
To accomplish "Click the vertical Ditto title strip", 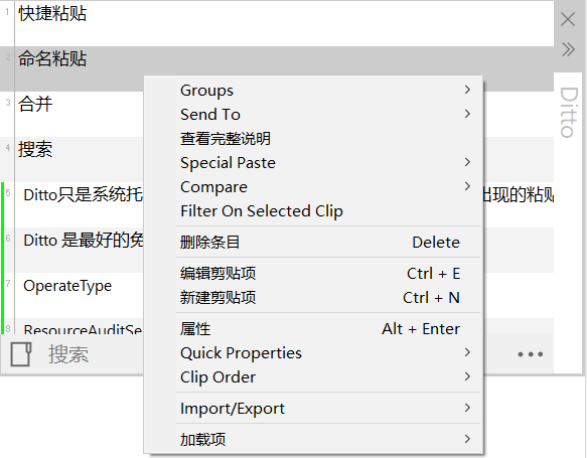I will pyautogui.click(x=569, y=112).
